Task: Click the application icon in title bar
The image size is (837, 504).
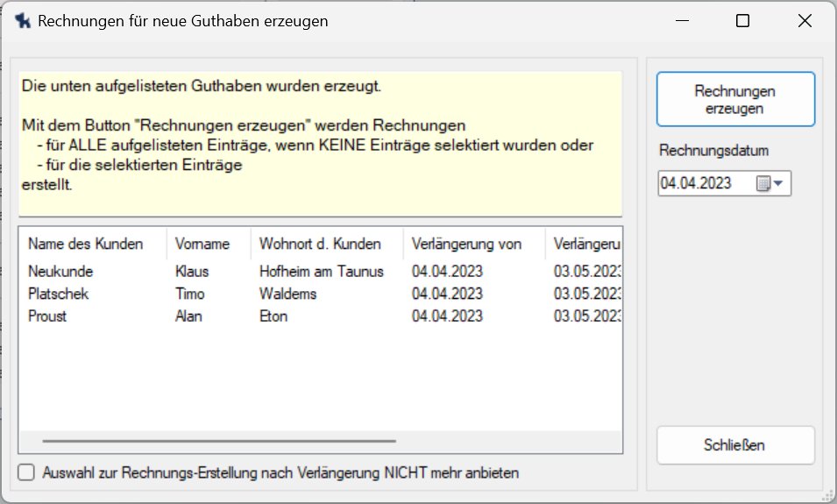Action: pos(21,21)
